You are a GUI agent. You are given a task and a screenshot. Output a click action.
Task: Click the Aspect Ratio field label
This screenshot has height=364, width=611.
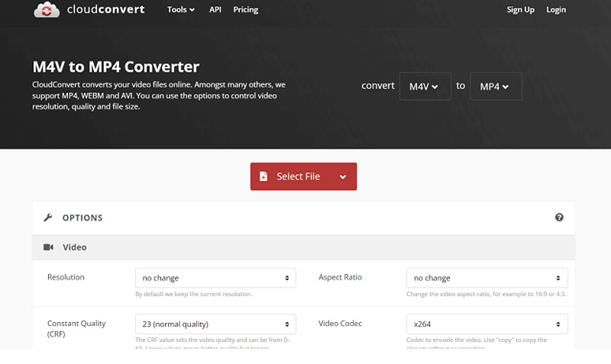(340, 277)
